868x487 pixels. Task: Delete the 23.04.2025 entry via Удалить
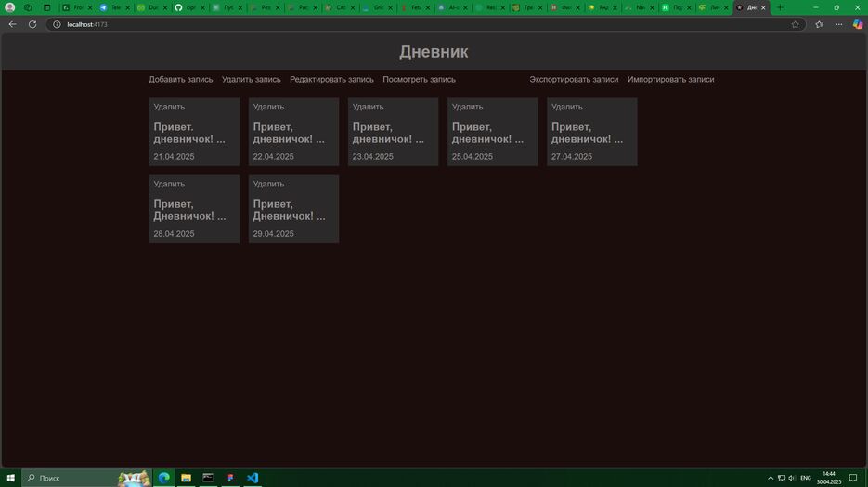[369, 107]
